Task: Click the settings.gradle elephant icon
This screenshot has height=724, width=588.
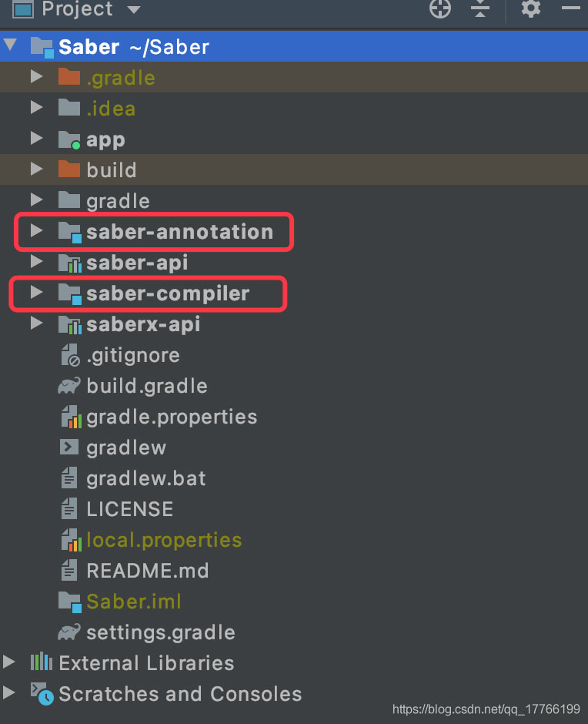Action: click(69, 632)
